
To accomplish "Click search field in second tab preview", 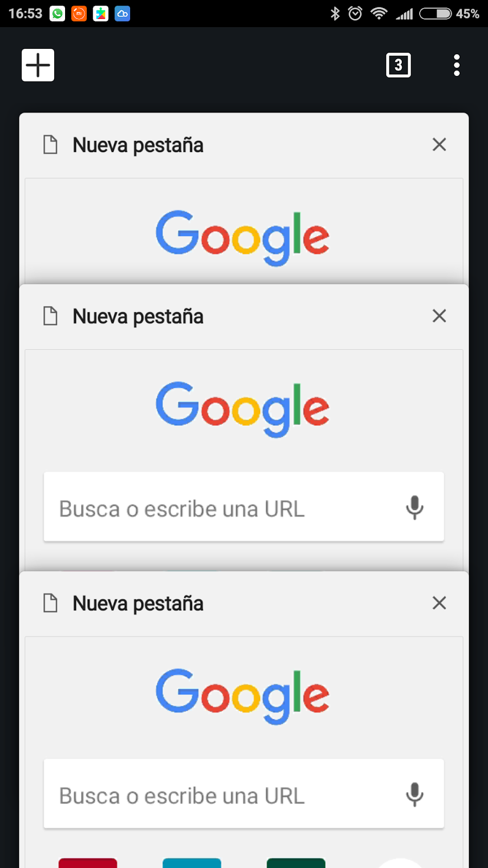I will point(244,507).
